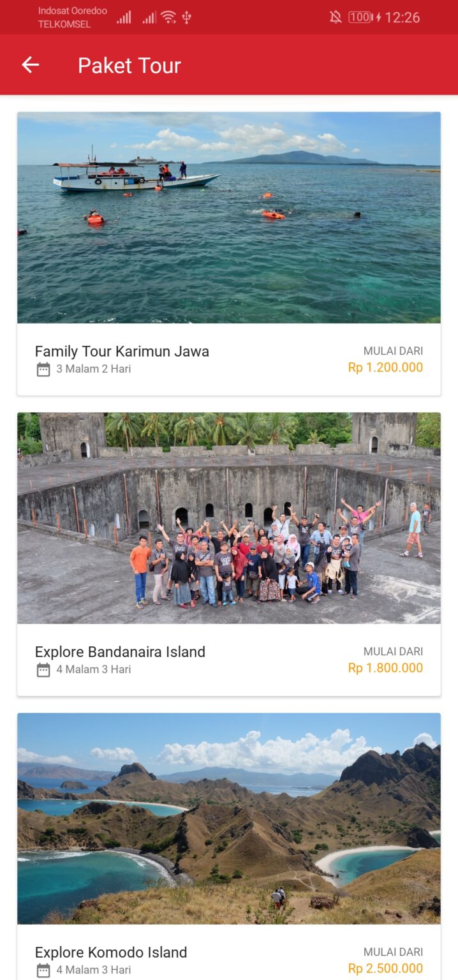Open the Bandanaira fort group photo
This screenshot has height=980, width=458.
coord(228,518)
